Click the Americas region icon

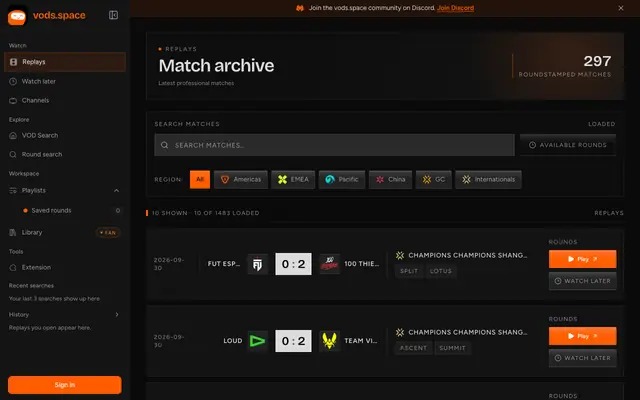pyautogui.click(x=225, y=180)
